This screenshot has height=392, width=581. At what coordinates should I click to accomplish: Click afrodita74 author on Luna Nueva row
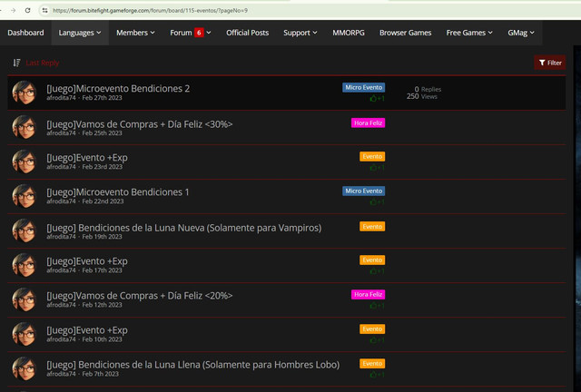(x=61, y=237)
